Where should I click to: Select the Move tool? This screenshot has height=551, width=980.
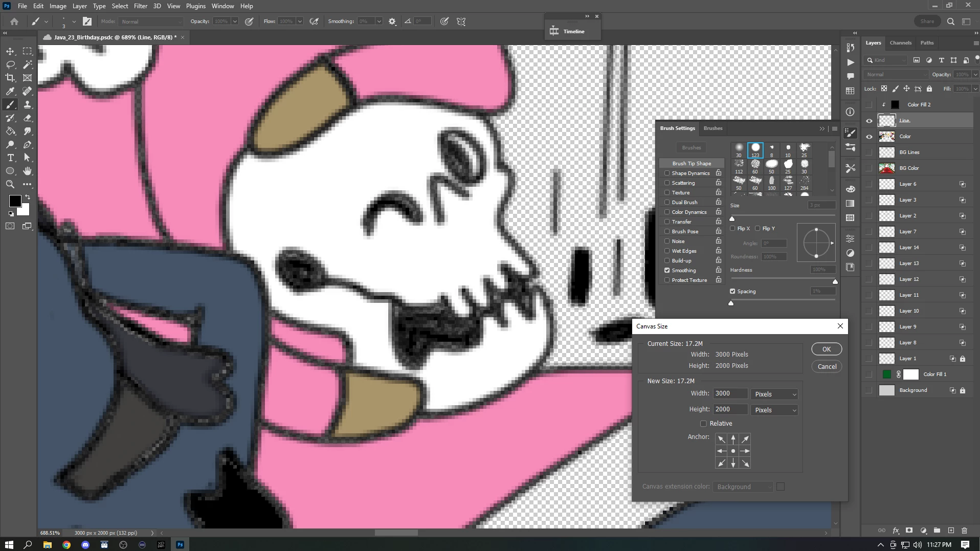pos(10,51)
